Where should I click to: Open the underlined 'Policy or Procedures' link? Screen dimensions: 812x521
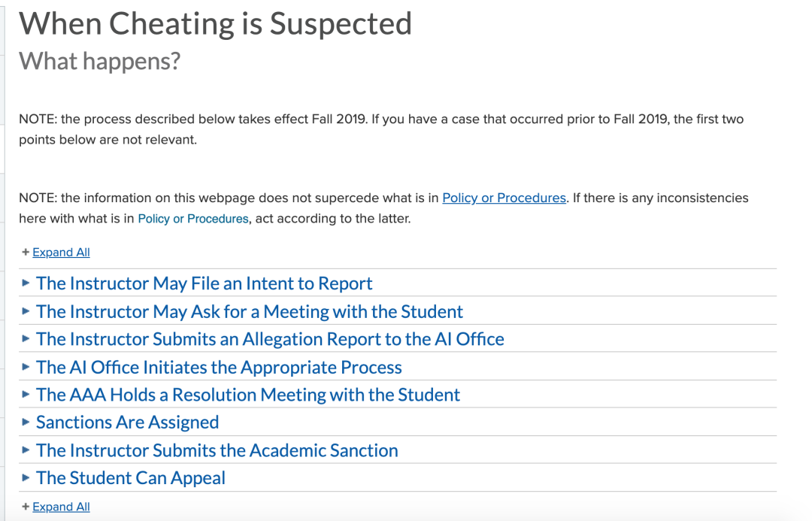(503, 198)
